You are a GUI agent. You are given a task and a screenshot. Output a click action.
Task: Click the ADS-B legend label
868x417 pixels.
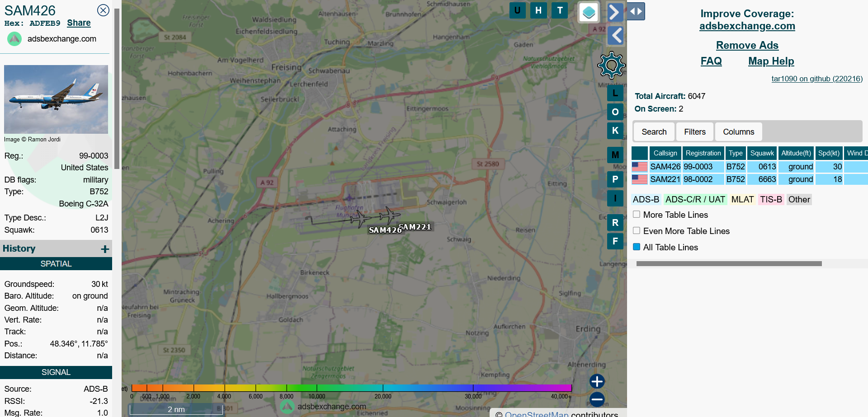click(x=646, y=200)
